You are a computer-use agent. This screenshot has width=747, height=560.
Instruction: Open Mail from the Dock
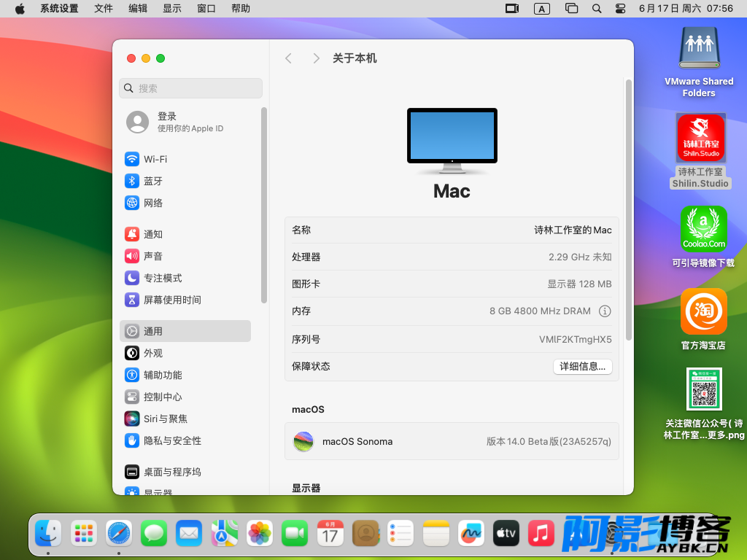tap(189, 533)
